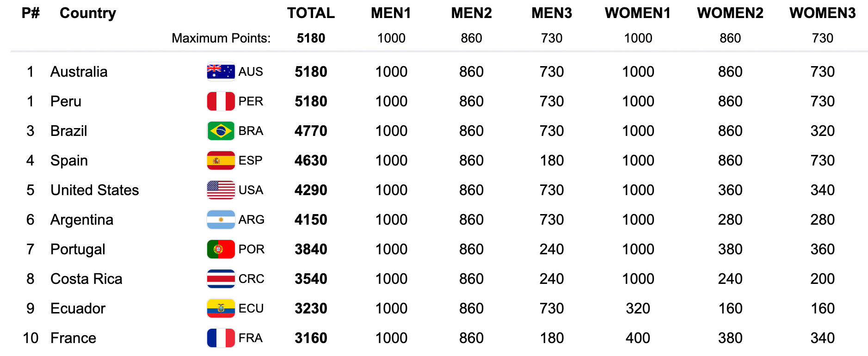Click Brazil's total score 4770
This screenshot has width=868, height=356.
pos(311,131)
